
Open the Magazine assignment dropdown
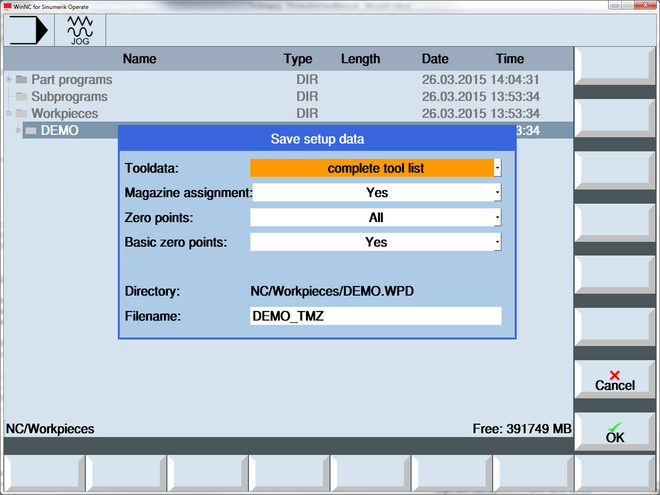tap(375, 193)
